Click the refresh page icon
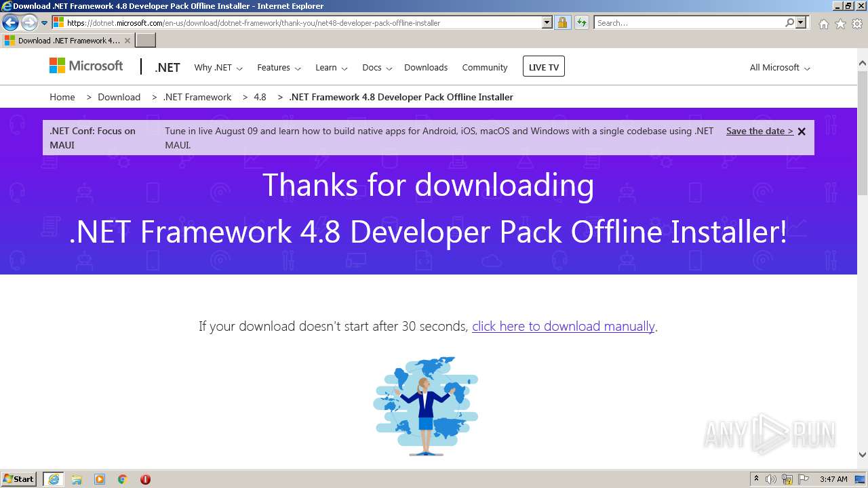 coord(582,22)
